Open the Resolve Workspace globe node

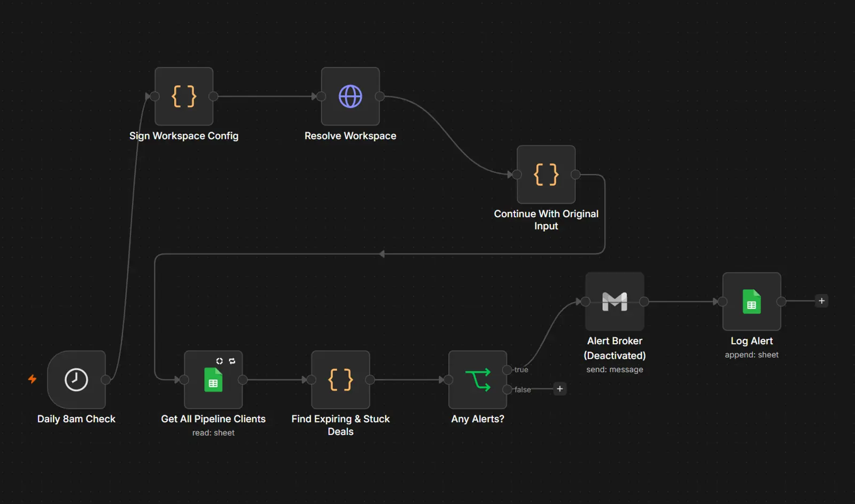point(351,97)
